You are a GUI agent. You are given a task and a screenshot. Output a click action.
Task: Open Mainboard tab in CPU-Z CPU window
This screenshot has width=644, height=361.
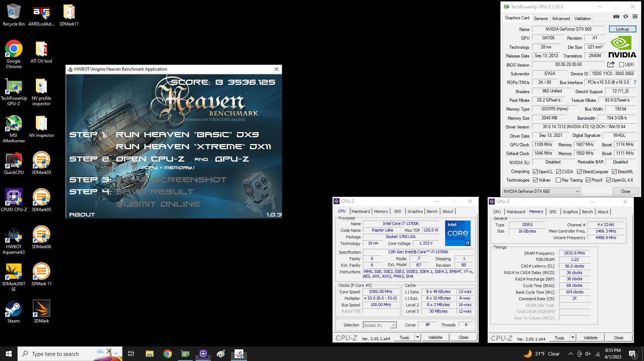click(361, 211)
